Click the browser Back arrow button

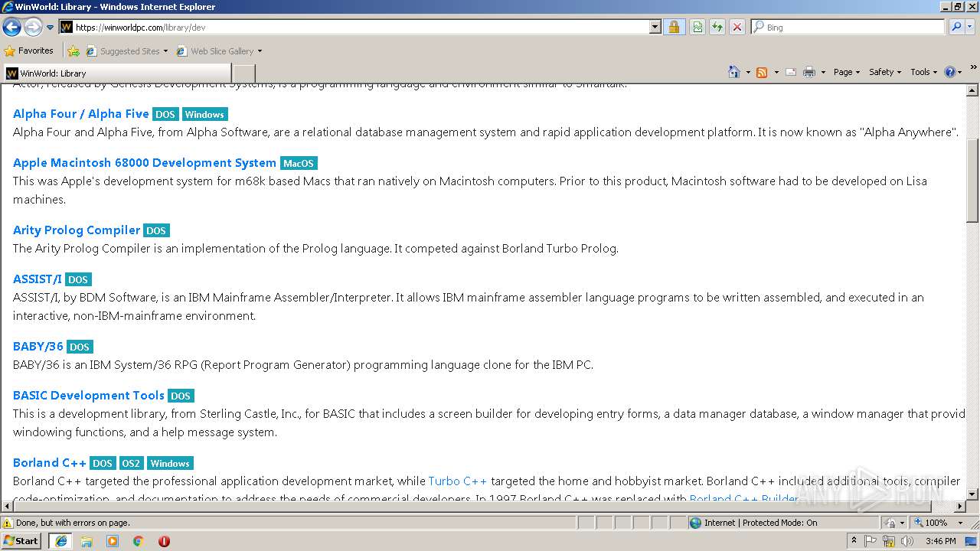click(x=11, y=27)
